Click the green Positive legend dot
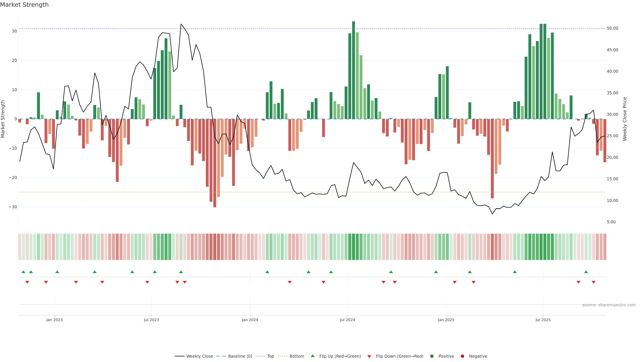Screen dimensions: 644x362 (x=432, y=356)
